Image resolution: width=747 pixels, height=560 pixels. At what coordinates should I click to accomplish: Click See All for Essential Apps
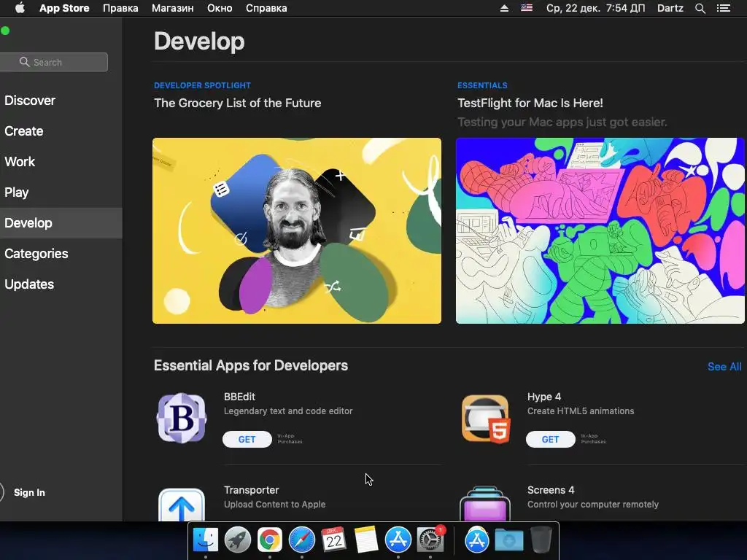724,367
